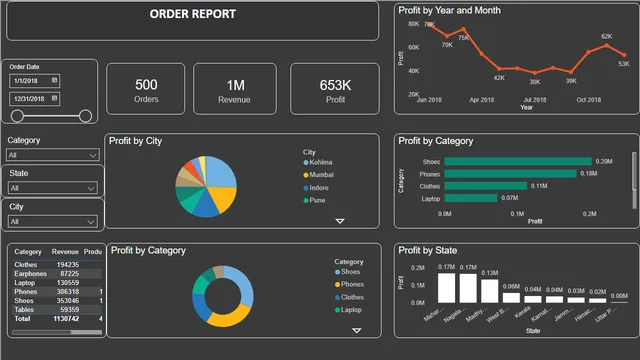Click the 1/1/2018 start date field

(x=35, y=81)
